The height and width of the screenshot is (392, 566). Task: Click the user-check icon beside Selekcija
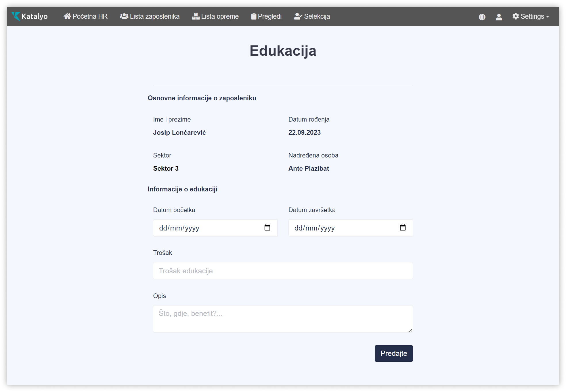coord(298,16)
